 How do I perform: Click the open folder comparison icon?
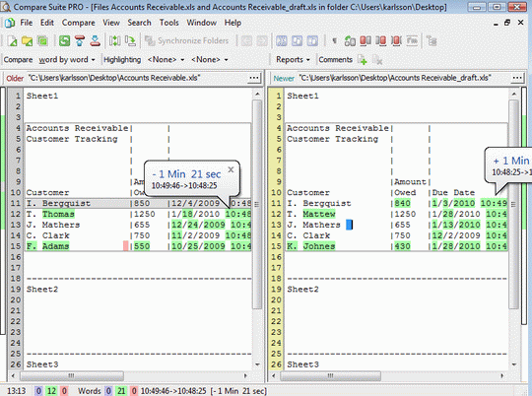[x=27, y=41]
